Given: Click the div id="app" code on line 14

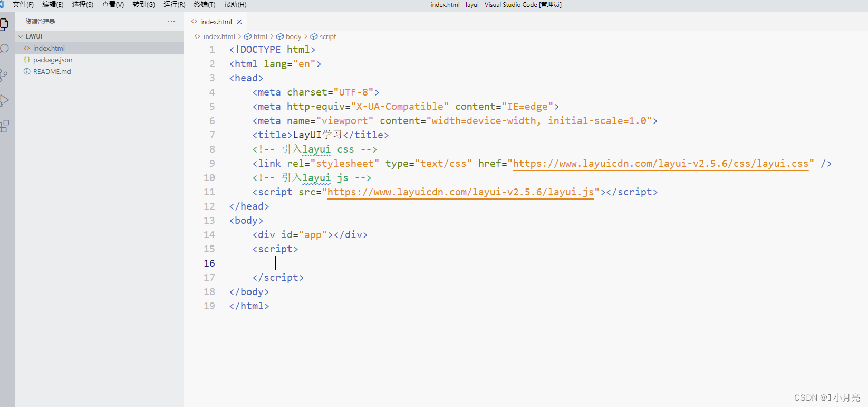Looking at the screenshot, I should point(310,235).
